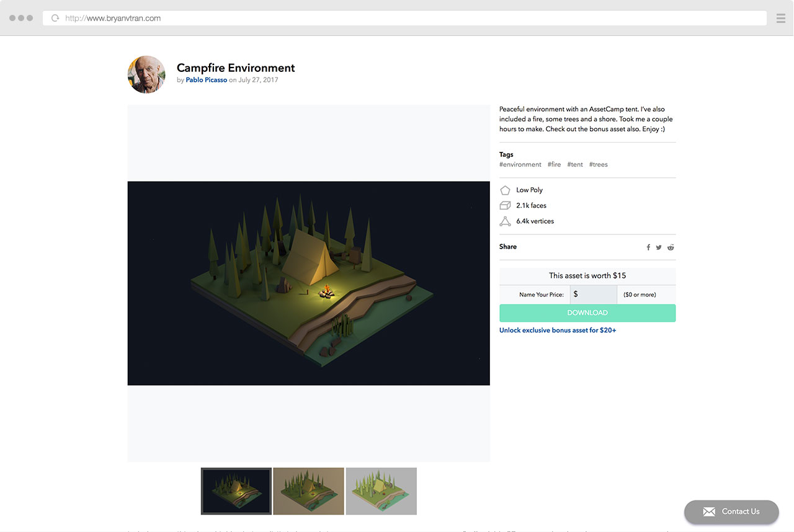Click the main campfire preview image
794x532 pixels.
coord(308,283)
